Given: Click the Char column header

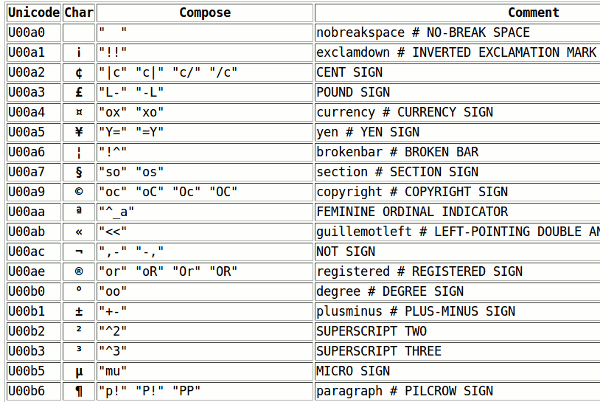Looking at the screenshot, I should pos(79,13).
